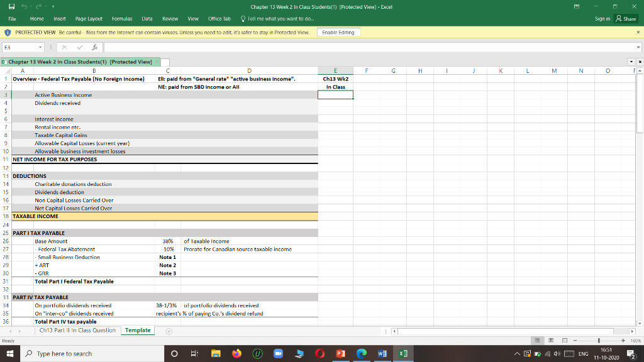644x362 pixels.
Task: Open Firefox from taskbar
Action: (236, 353)
